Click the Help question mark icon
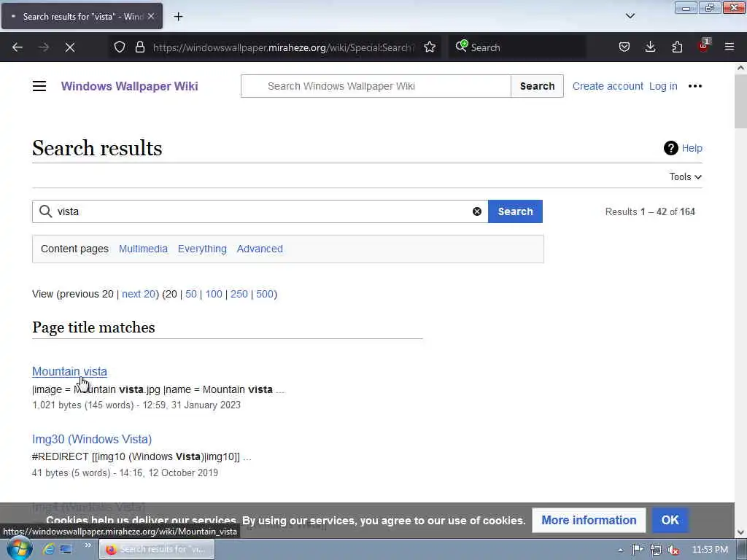The height and width of the screenshot is (560, 747). coord(671,148)
